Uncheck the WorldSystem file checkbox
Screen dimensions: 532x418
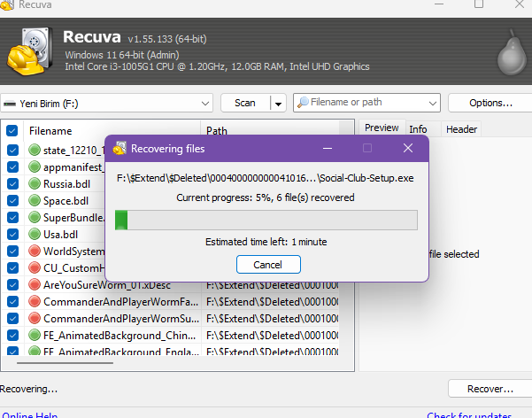tap(13, 251)
